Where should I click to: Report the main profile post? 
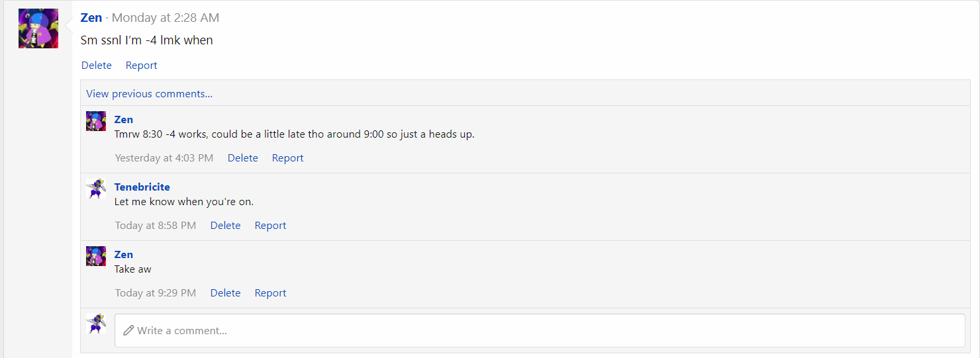click(x=142, y=65)
